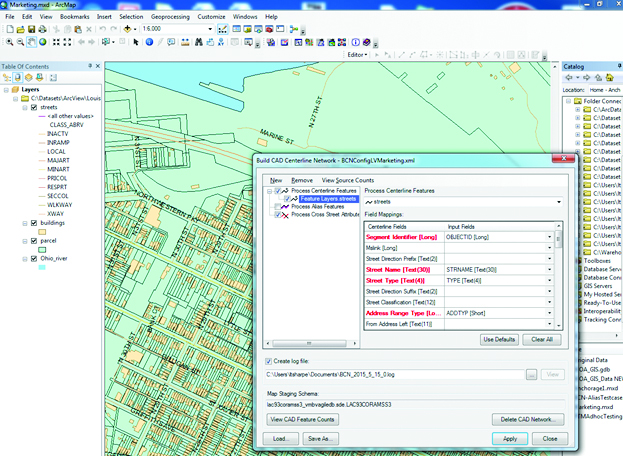This screenshot has width=623, height=456.
Task: Print the map using printer icon
Action: point(42,29)
